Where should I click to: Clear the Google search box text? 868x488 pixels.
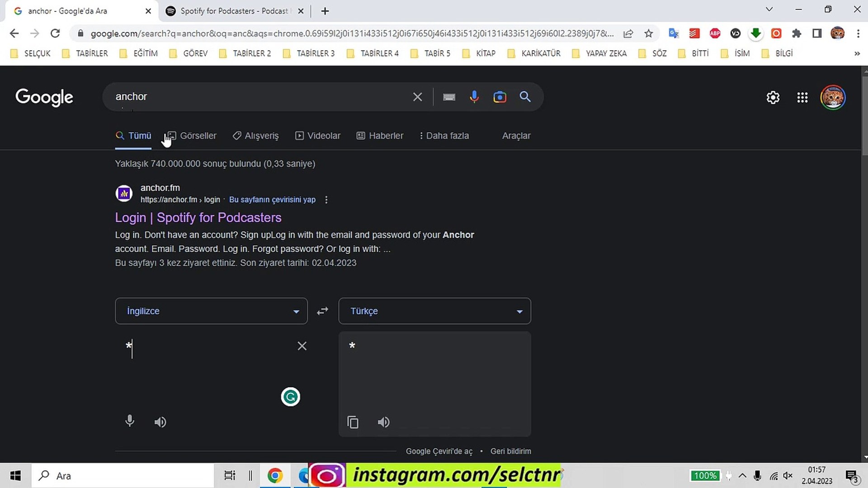417,97
